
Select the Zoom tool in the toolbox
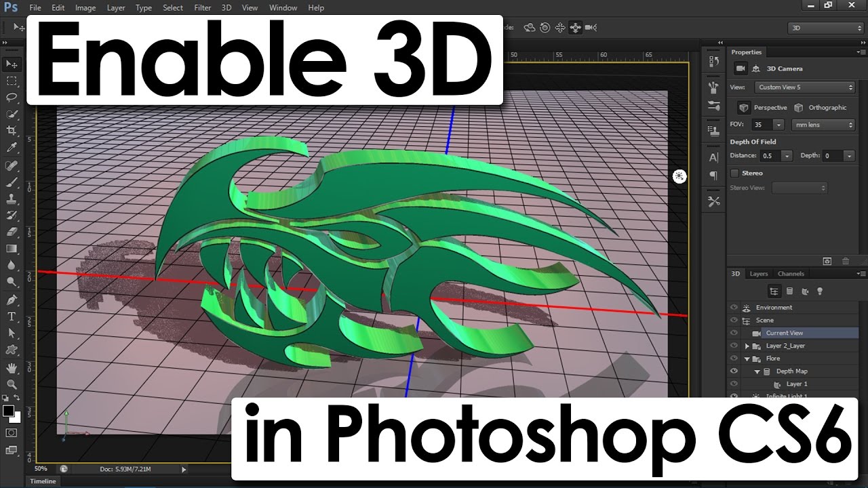(x=12, y=384)
